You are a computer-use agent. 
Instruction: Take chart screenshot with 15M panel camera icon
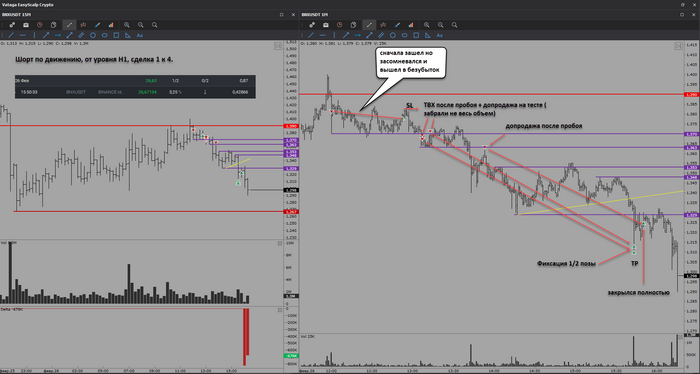[x=26, y=25]
